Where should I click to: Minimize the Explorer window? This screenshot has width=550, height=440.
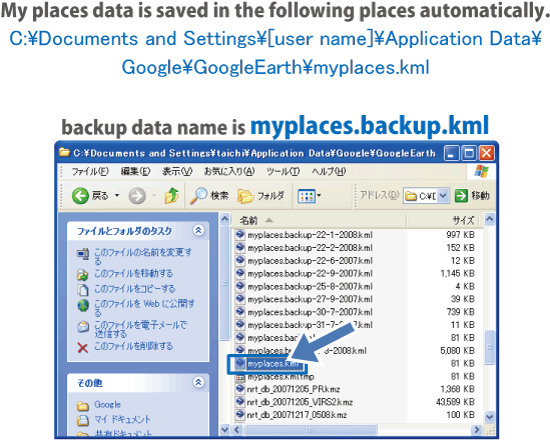coord(452,153)
